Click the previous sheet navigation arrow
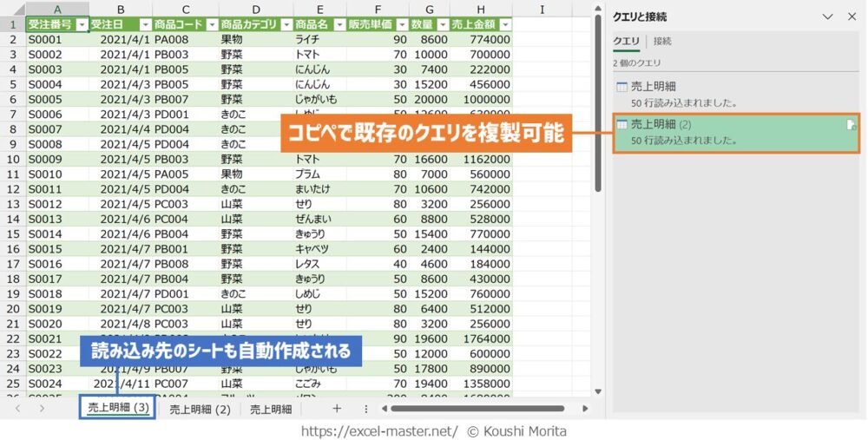Screen dimensions: 868x440 [x=18, y=409]
